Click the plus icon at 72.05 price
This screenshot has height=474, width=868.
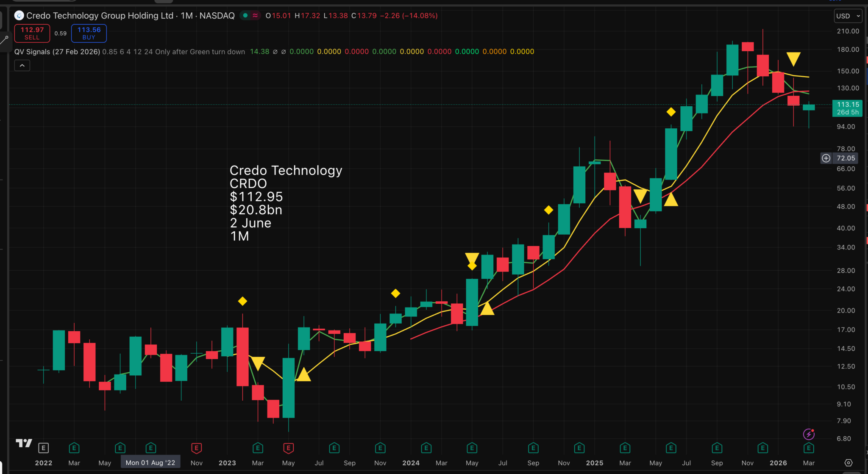tap(826, 158)
